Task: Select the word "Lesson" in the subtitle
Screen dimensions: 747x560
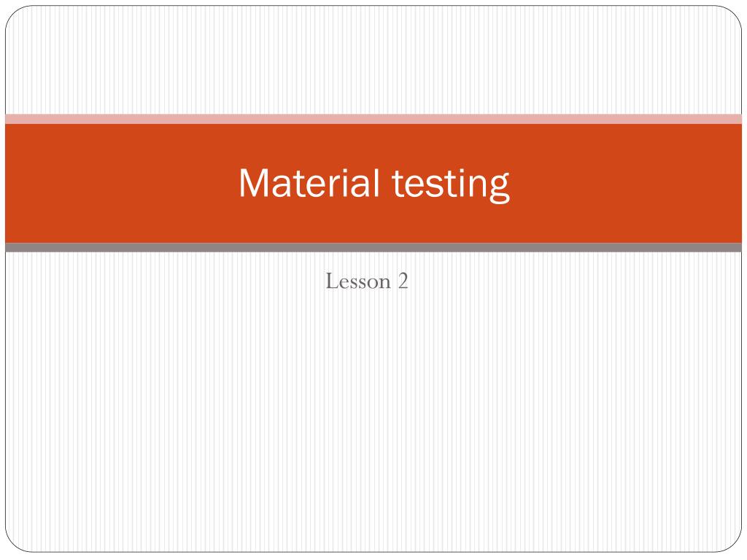Action: pyautogui.click(x=358, y=281)
